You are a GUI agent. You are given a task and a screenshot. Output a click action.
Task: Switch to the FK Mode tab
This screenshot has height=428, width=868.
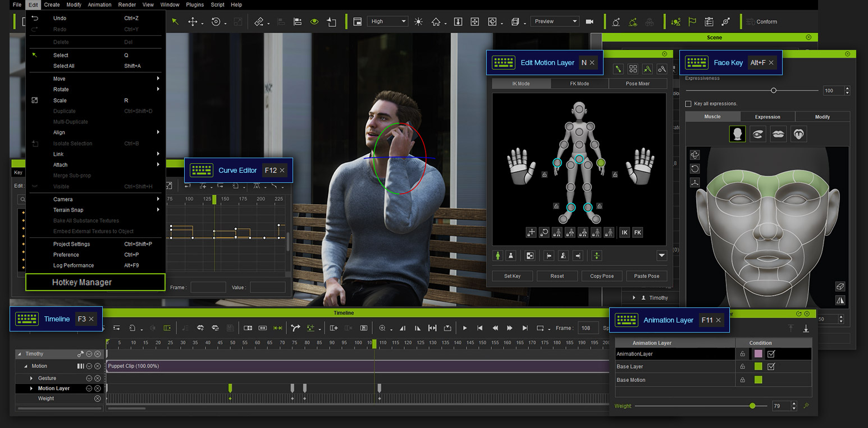point(579,84)
